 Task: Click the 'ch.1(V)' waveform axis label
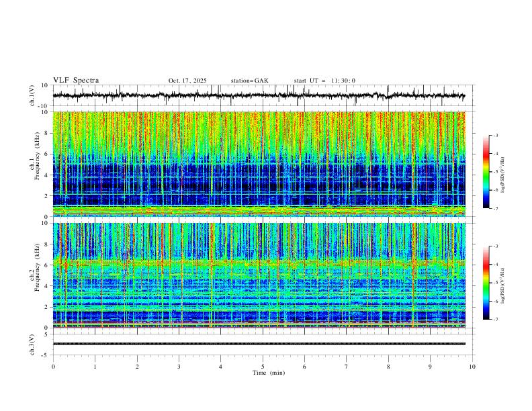click(32, 95)
